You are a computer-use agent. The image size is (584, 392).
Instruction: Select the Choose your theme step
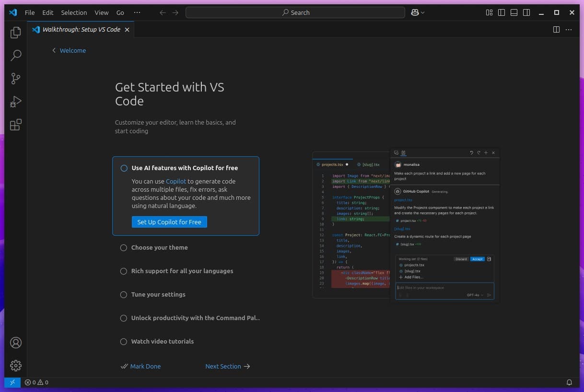(159, 248)
